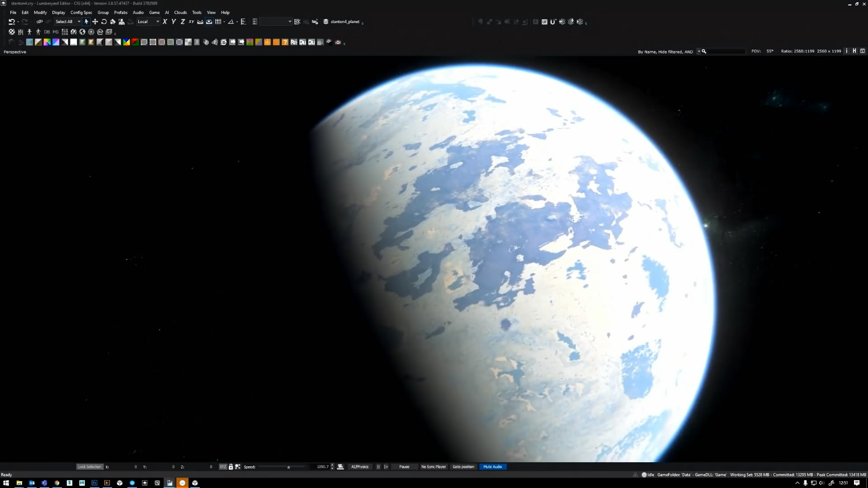Open the Modify menu

(x=40, y=13)
